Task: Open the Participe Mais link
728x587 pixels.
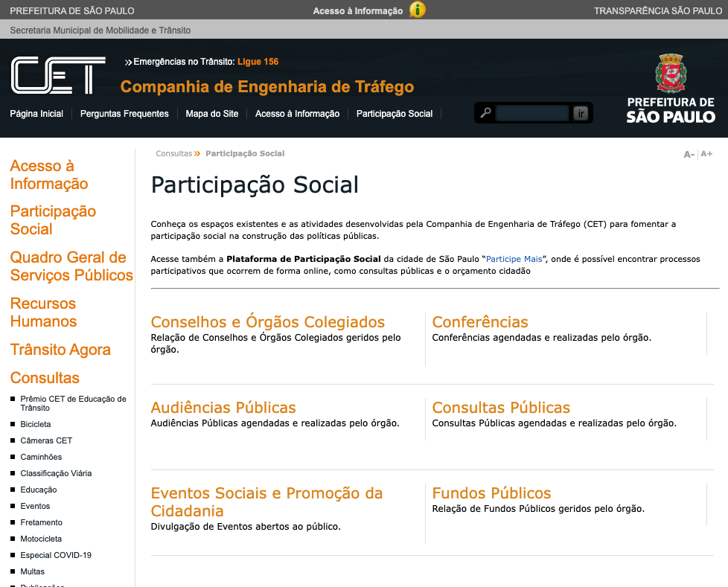Action: tap(514, 259)
